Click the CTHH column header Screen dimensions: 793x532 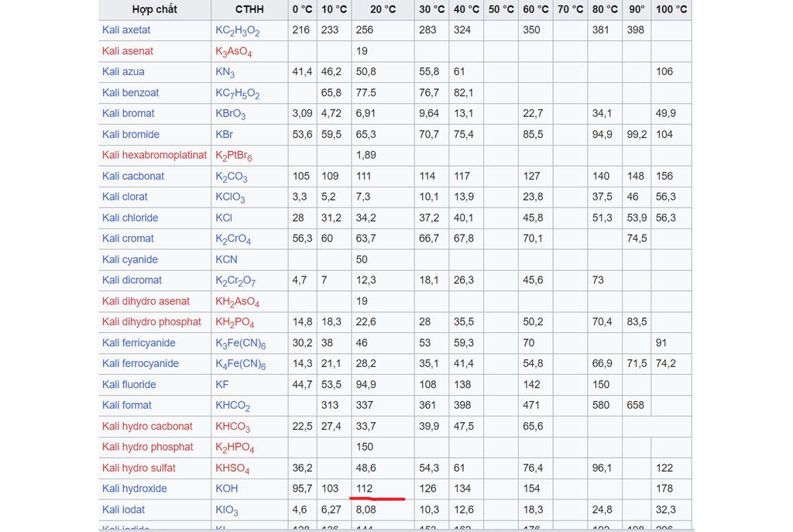point(249,9)
